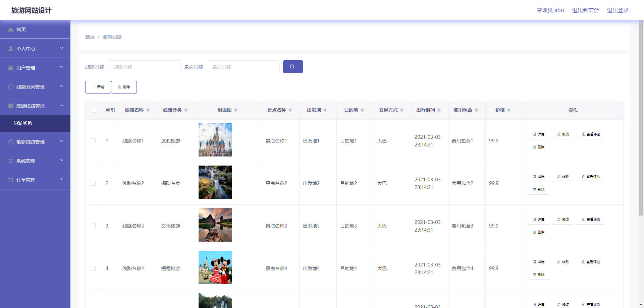Sort by 费用包含 column arrows

click(x=476, y=110)
